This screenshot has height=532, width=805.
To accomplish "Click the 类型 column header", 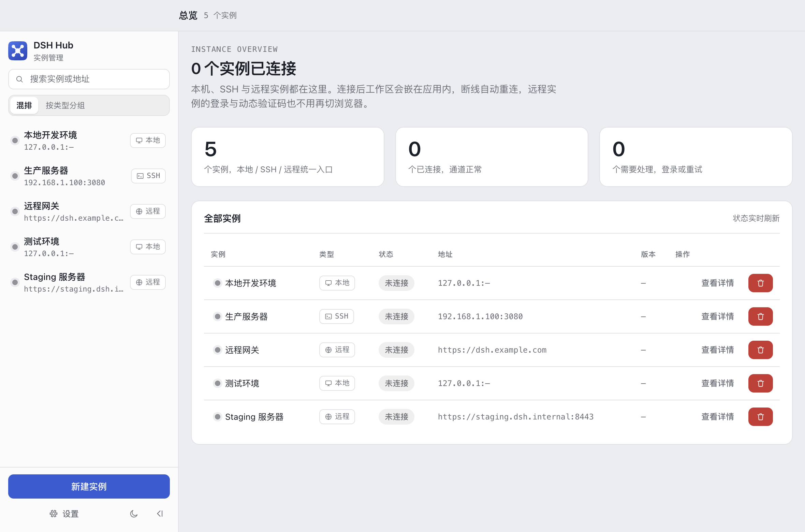I will pyautogui.click(x=326, y=254).
